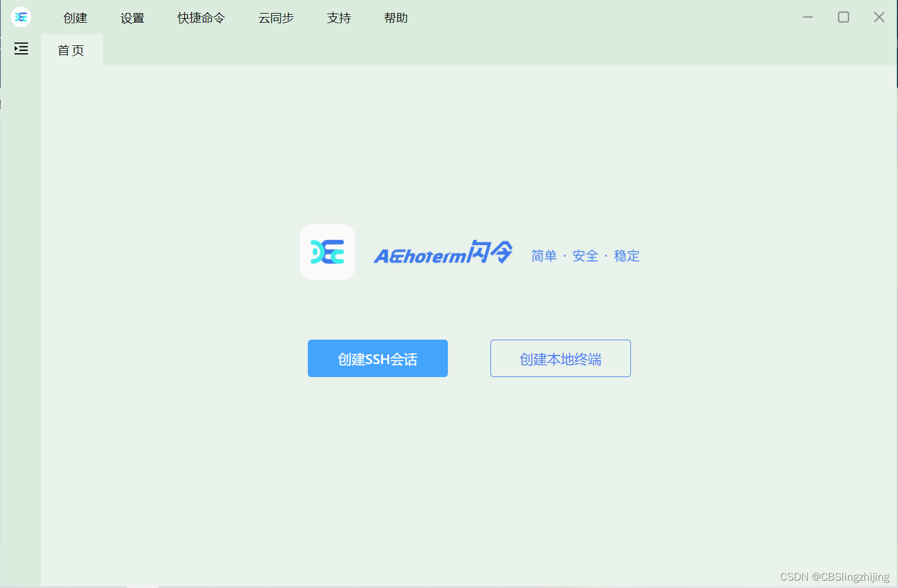Minimize the Aechoterm window
This screenshot has height=588, width=898.
click(x=808, y=18)
